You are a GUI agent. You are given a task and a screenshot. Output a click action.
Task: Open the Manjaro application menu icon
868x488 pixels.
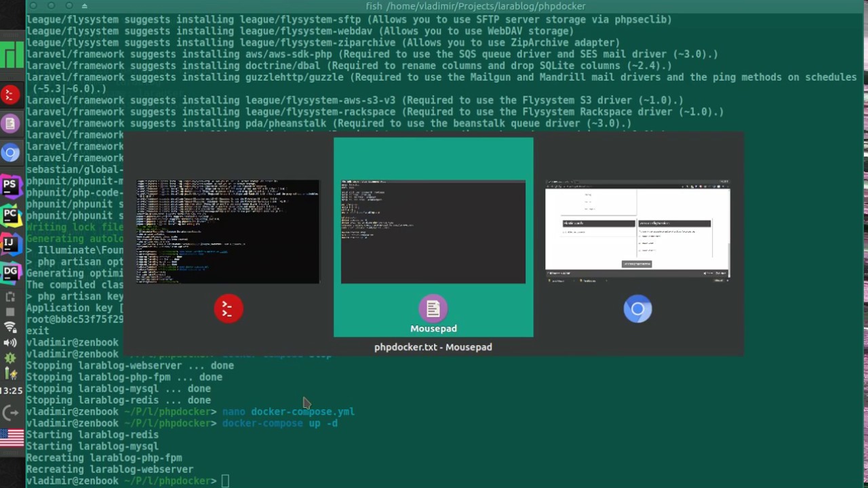(12, 55)
